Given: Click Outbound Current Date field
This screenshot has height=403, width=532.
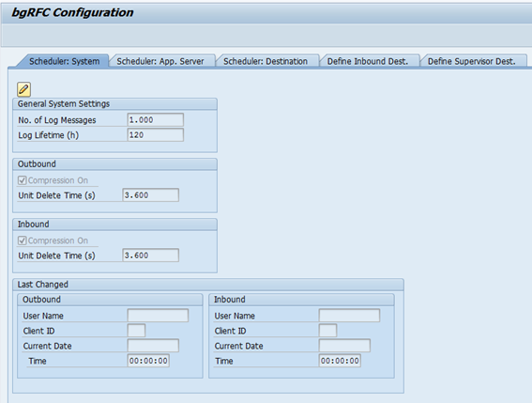Looking at the screenshot, I should pyautogui.click(x=153, y=346).
